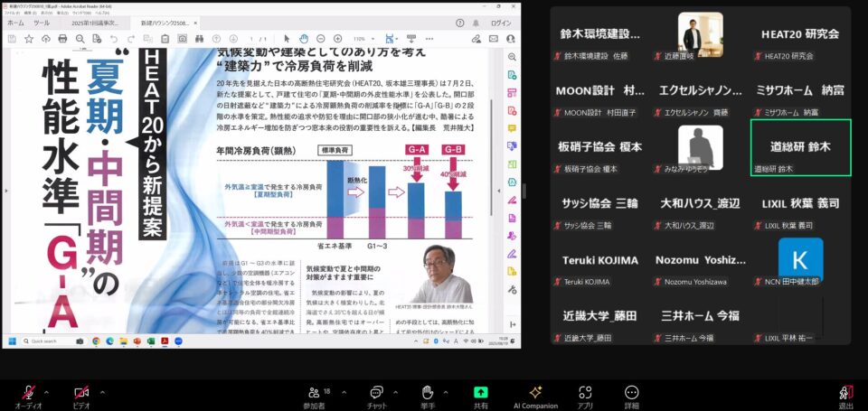Screen dimensions: 868x411
Task: Turn on camera with ビデオ button
Action: point(81,393)
